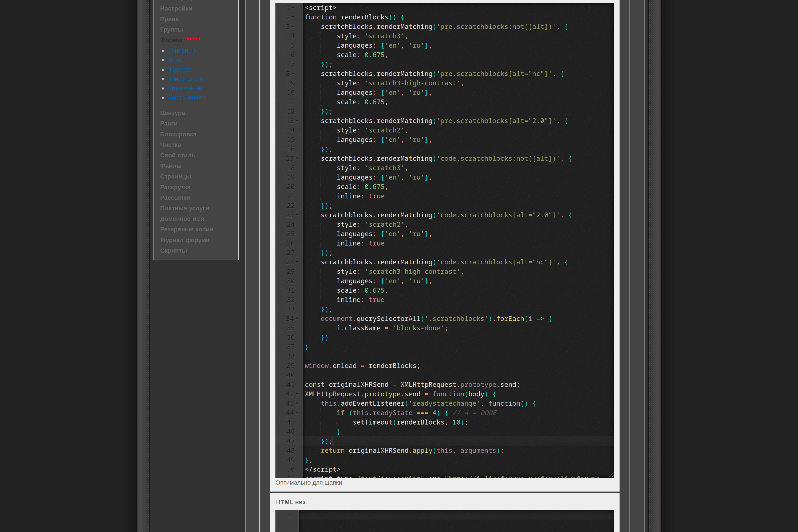
Task: Fold the XMLHttpRequest send function on line 42
Action: (297, 394)
